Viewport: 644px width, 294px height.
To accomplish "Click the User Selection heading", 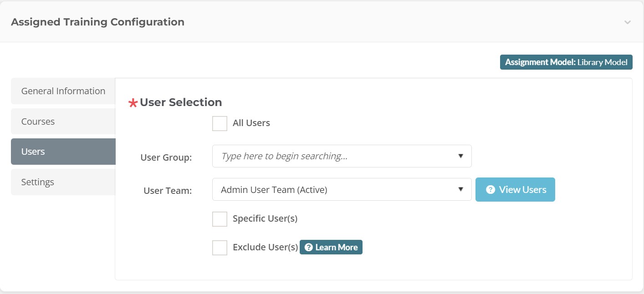I will pos(181,102).
